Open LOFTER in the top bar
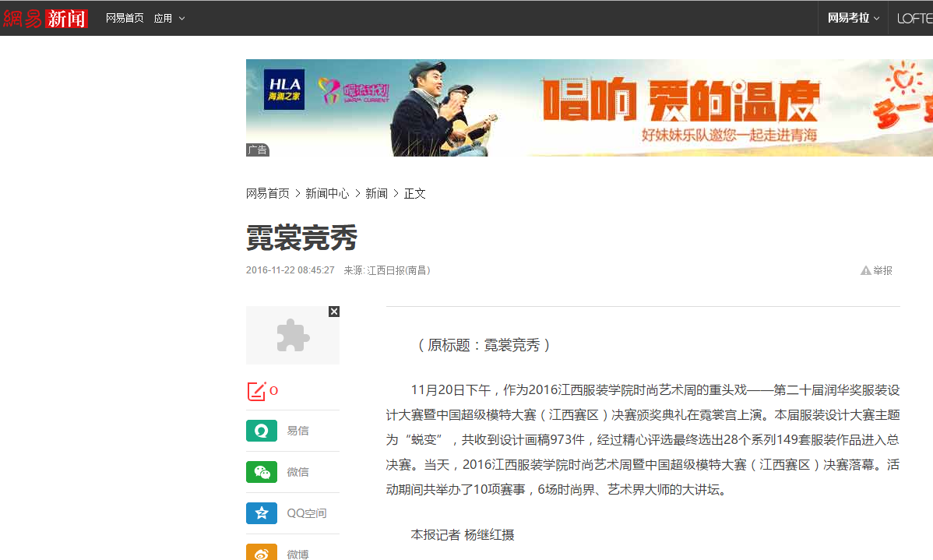This screenshot has height=560, width=933. pos(914,18)
